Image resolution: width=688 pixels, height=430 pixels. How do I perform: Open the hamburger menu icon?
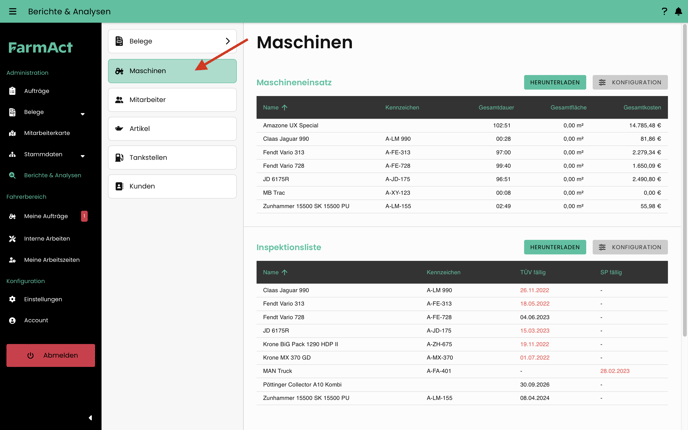click(13, 11)
